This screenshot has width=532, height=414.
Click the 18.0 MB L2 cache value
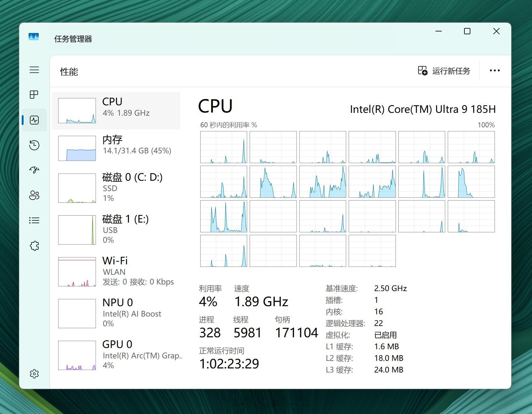(x=389, y=358)
